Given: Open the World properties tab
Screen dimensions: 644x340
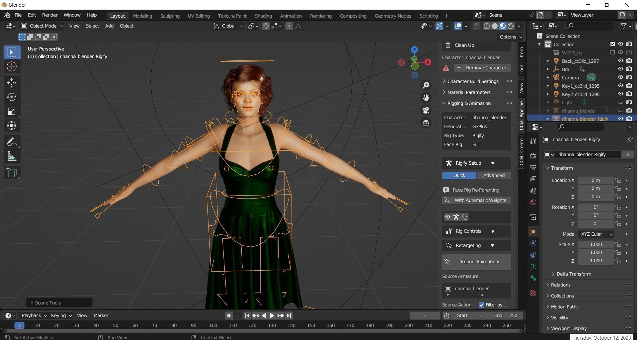Looking at the screenshot, I should point(533,203).
